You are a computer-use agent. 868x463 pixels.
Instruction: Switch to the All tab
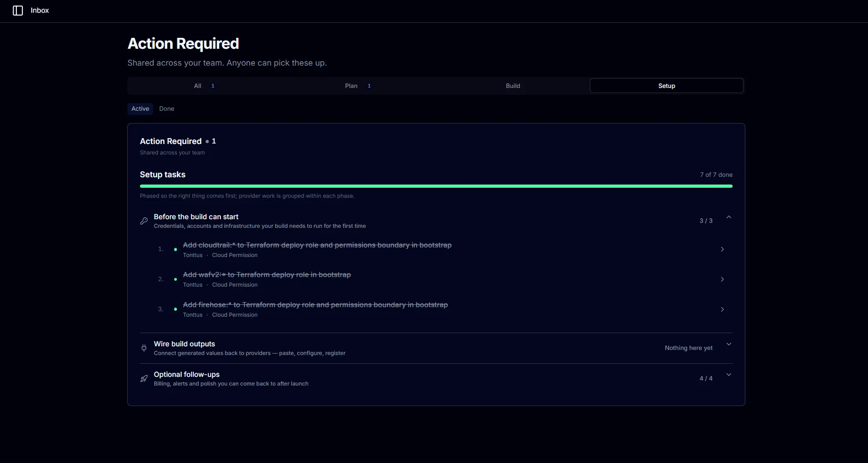[204, 86]
